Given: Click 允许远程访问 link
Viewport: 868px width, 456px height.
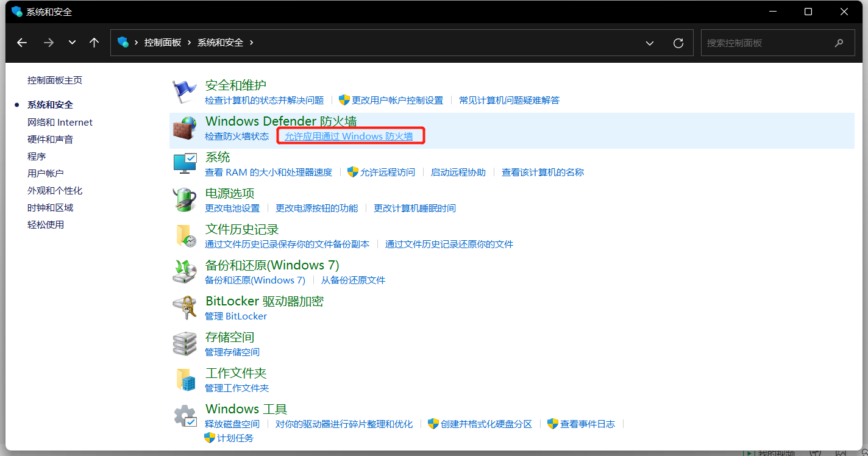Looking at the screenshot, I should click(388, 173).
